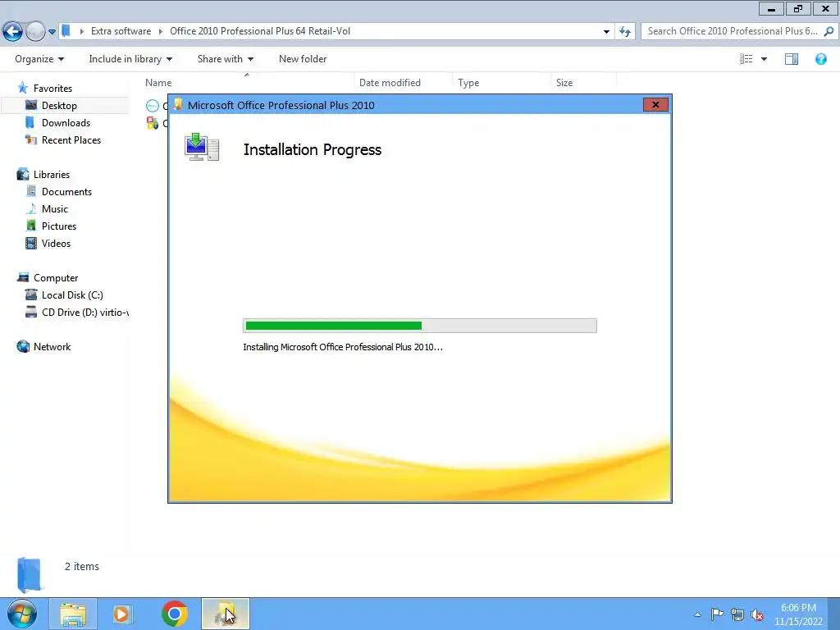Select Desktop under Favorites
Viewport: 840px width, 630px height.
[59, 106]
